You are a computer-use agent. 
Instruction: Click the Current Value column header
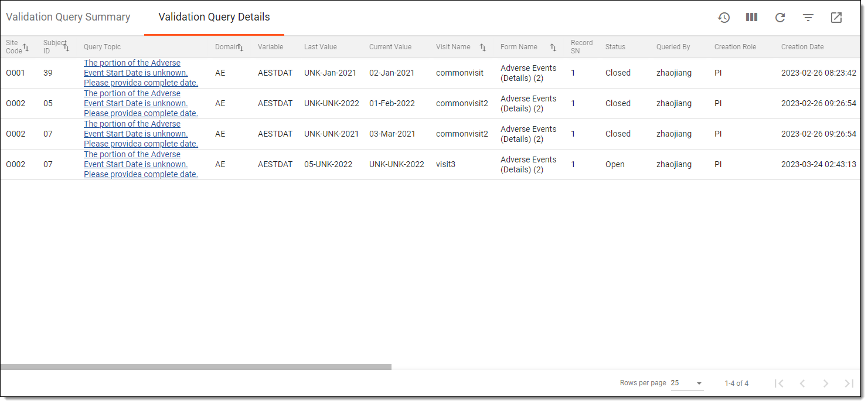pos(390,47)
